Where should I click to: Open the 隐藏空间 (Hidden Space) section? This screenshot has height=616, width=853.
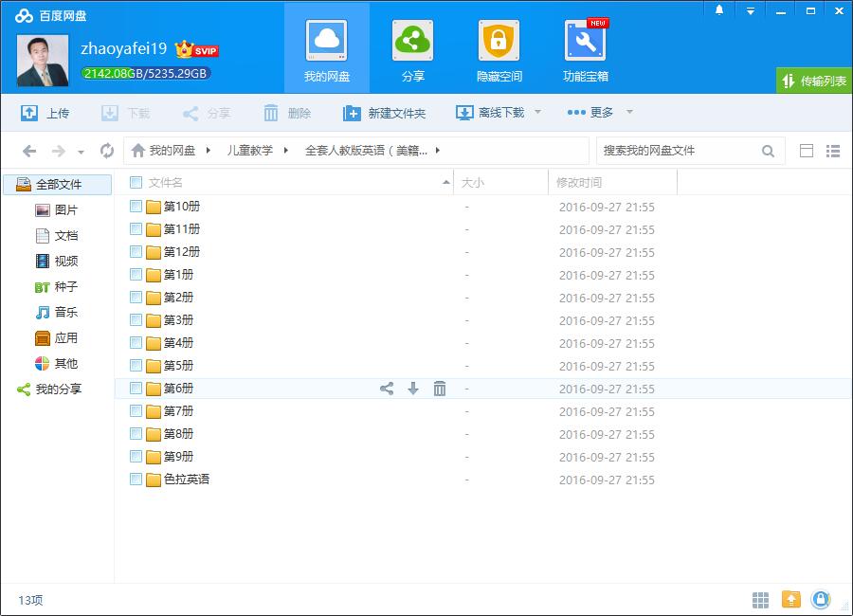(498, 47)
